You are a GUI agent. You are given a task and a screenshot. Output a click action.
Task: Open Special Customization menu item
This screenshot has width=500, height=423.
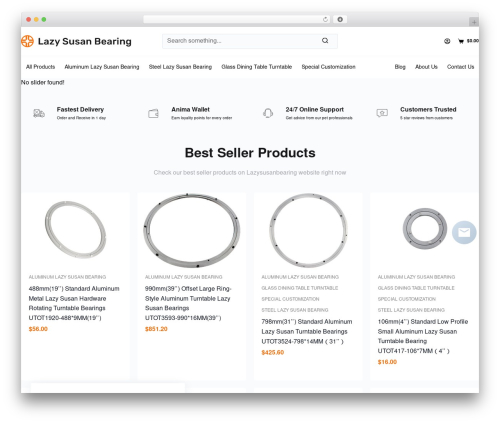point(328,67)
